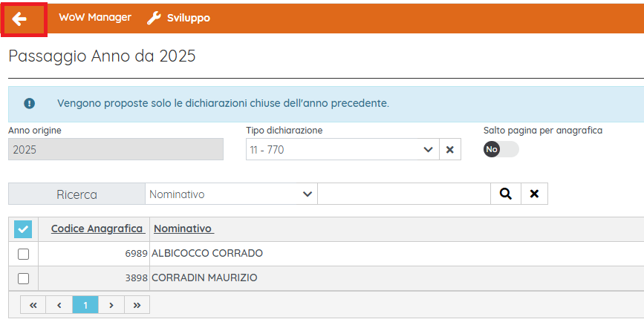Toggle the select-all header checkbox
This screenshot has height=325, width=644.
(23, 229)
